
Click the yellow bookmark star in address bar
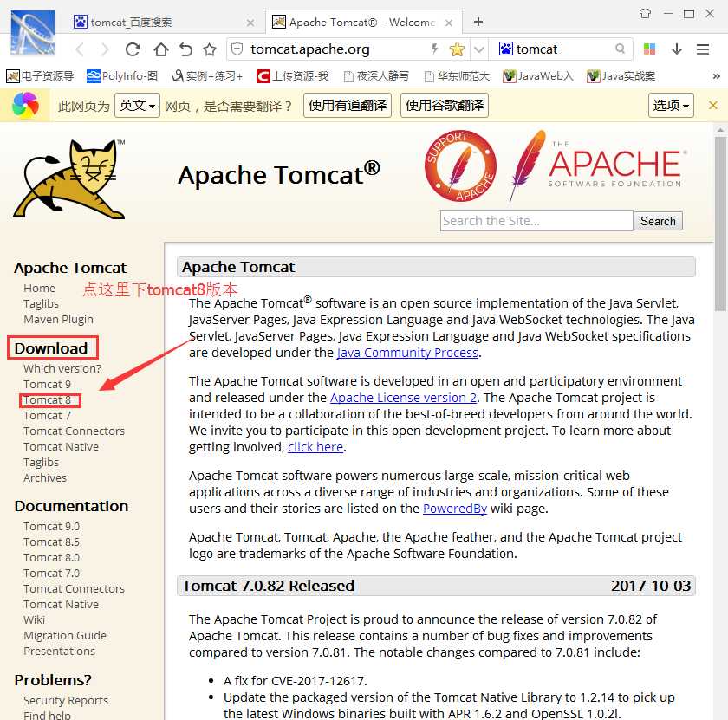pos(457,49)
